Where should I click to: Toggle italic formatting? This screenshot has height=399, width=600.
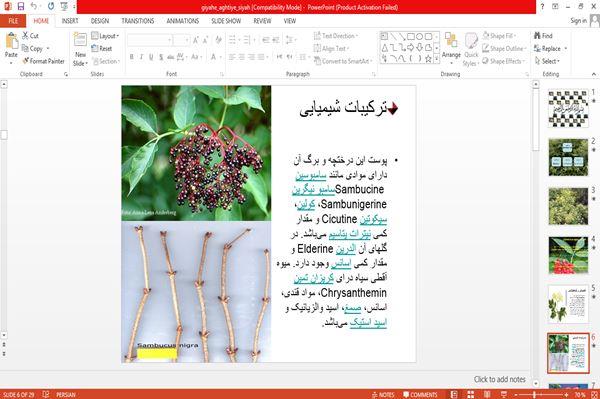coord(142,57)
